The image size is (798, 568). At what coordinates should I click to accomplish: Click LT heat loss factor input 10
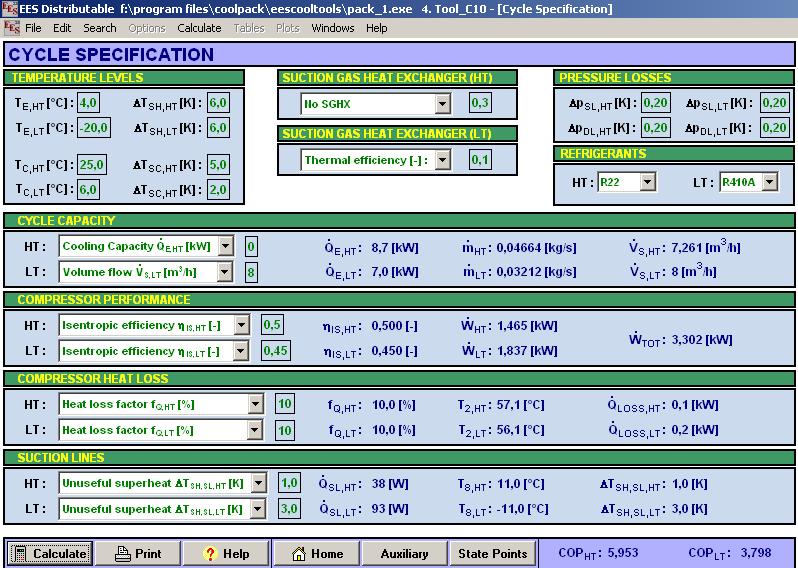tap(284, 431)
